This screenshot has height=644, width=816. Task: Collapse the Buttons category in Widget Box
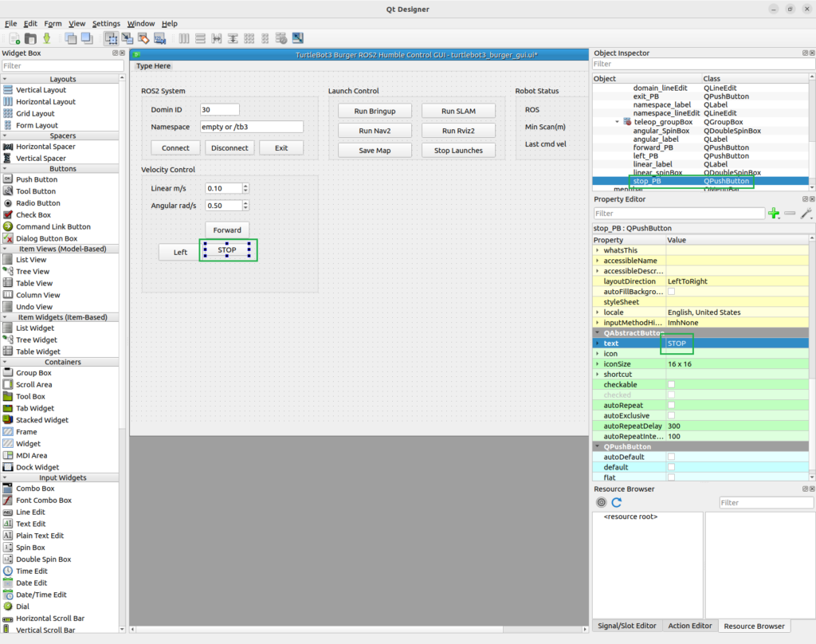pyautogui.click(x=6, y=169)
